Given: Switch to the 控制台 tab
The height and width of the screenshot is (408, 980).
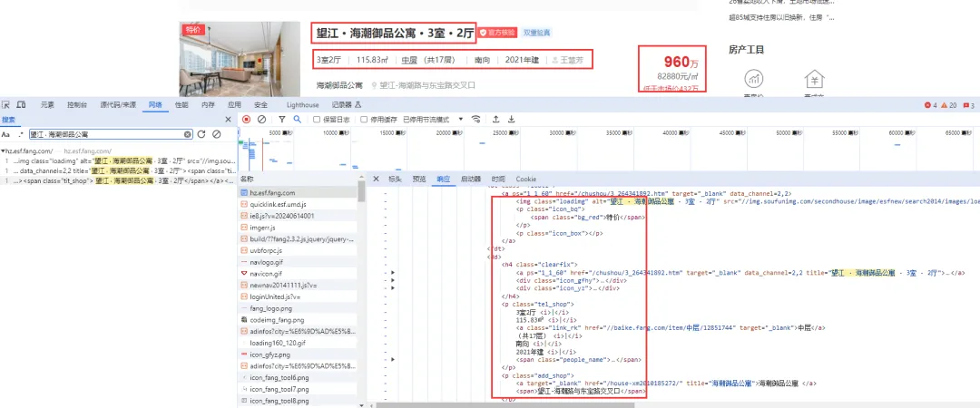Looking at the screenshot, I should pos(77,105).
